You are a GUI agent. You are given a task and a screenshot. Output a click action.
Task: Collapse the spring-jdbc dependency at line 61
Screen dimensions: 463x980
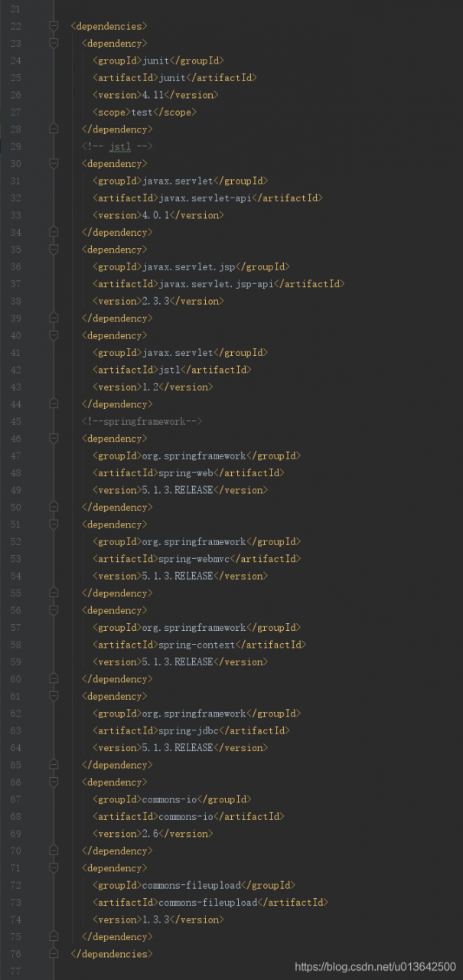tap(54, 697)
